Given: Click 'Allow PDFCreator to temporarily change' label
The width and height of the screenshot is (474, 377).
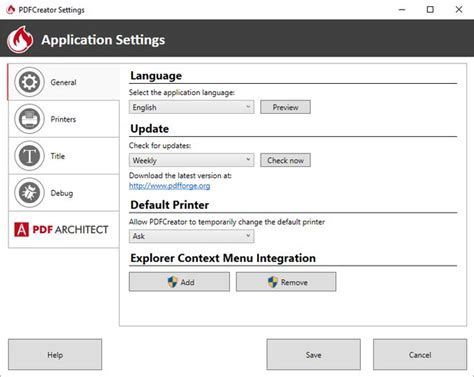Looking at the screenshot, I should [227, 222].
